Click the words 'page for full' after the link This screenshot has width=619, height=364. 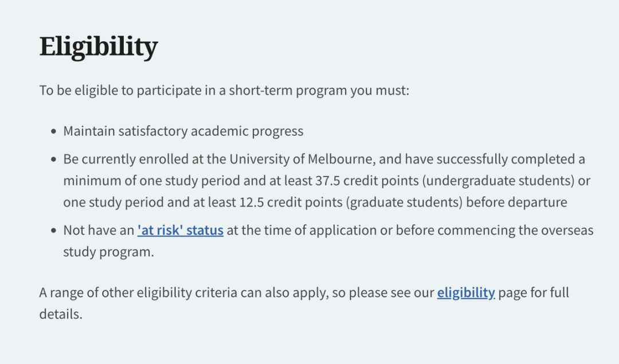(x=534, y=292)
